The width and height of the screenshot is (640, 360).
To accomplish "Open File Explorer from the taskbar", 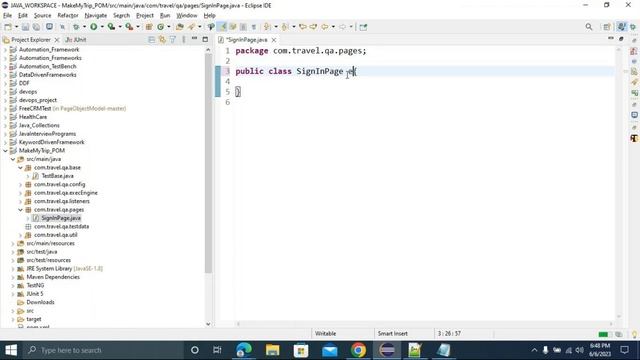I will 272,350.
